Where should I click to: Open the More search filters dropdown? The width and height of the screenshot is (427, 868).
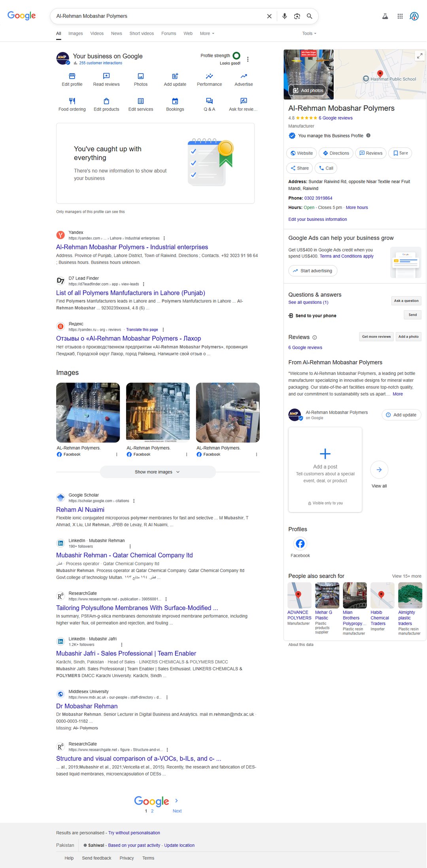coord(207,34)
